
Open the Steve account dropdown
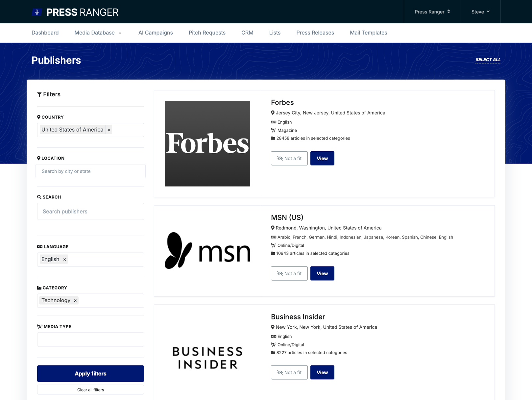pyautogui.click(x=480, y=12)
